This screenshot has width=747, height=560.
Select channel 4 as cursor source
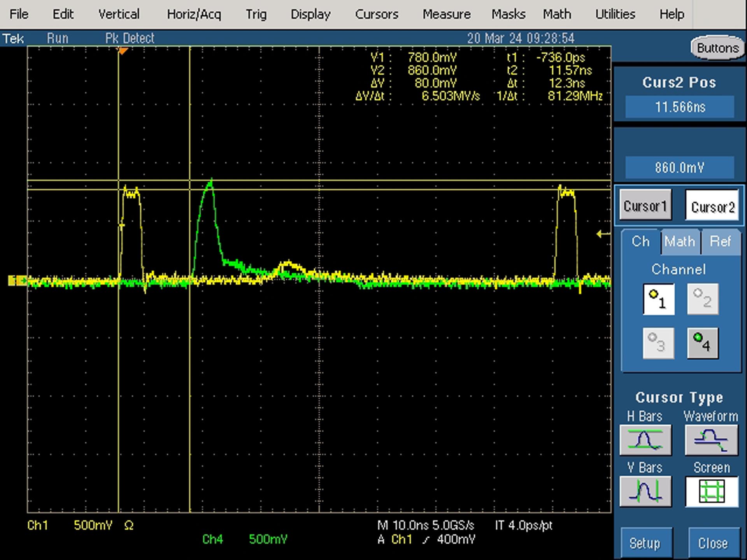(703, 343)
